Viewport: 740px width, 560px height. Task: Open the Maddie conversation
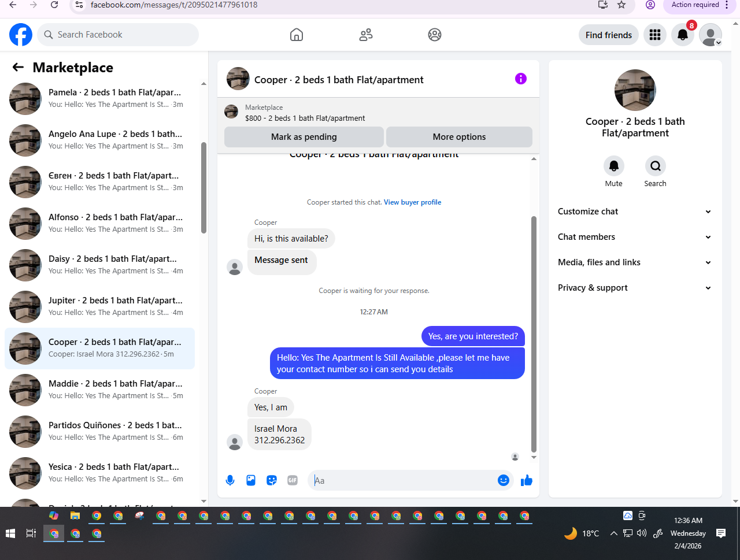99,390
